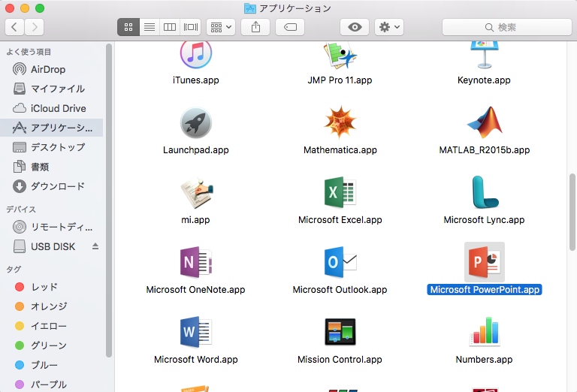Select the Launchpad.app rocket icon
The height and width of the screenshot is (392, 577).
(x=196, y=123)
